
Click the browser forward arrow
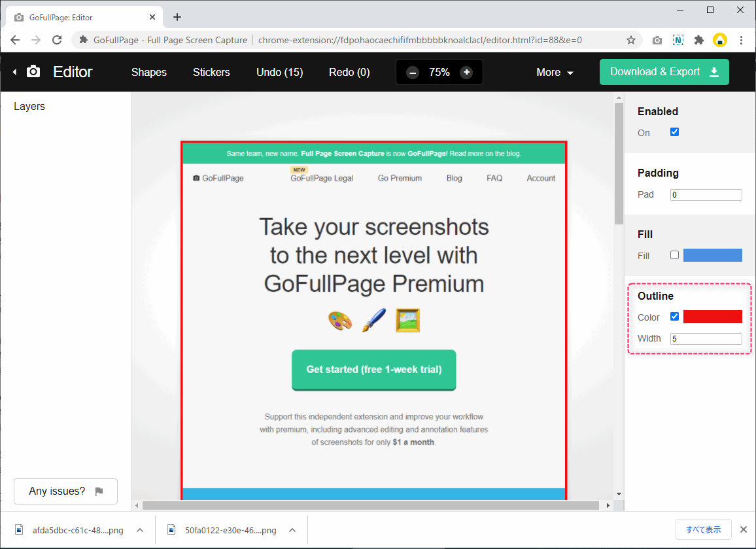coord(36,40)
